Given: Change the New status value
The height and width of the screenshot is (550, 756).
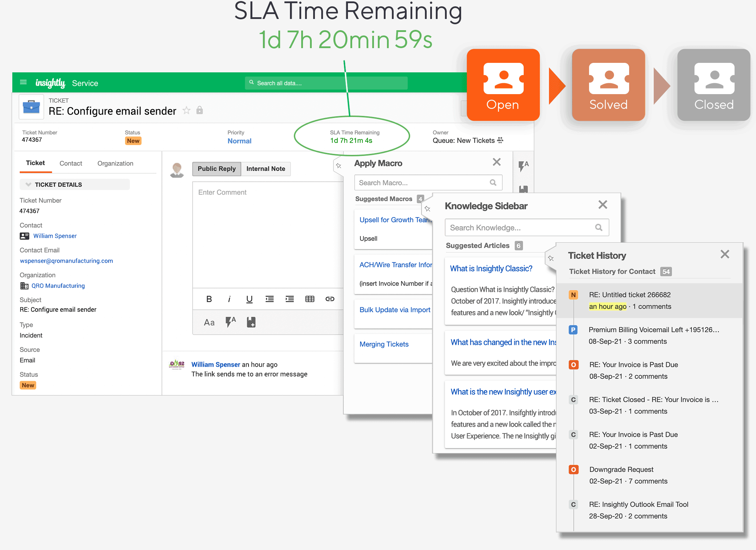Looking at the screenshot, I should click(x=133, y=141).
